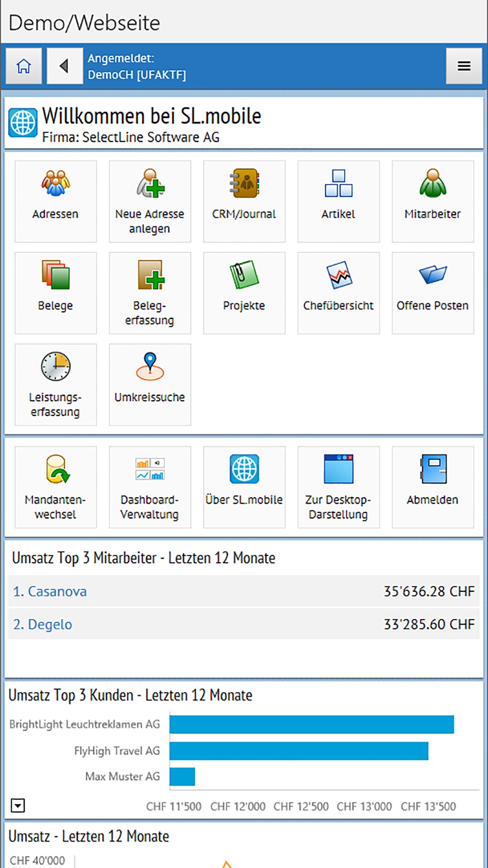The image size is (488, 868).
Task: Click the Abmelden logout tile
Action: (x=433, y=487)
